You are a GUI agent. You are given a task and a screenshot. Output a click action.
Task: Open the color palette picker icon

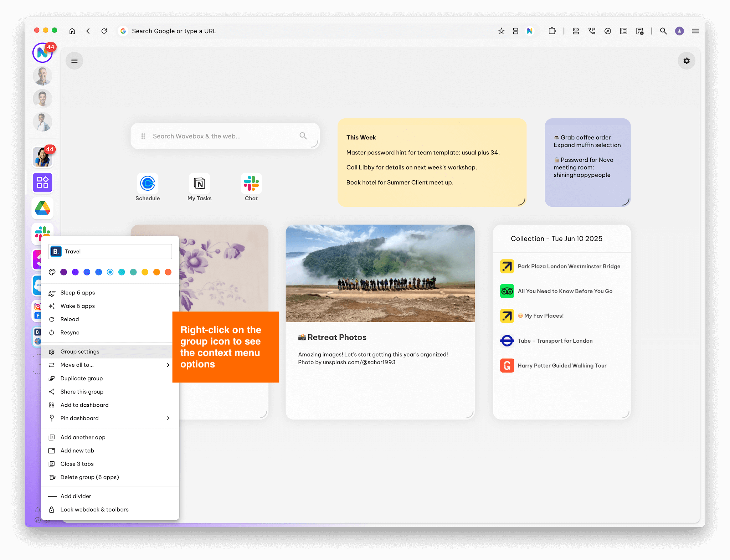click(x=52, y=272)
